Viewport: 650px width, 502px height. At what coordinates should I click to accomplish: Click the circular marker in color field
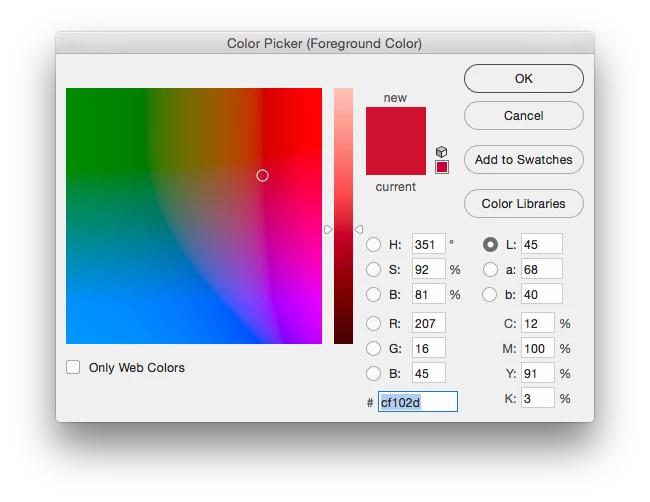click(262, 175)
